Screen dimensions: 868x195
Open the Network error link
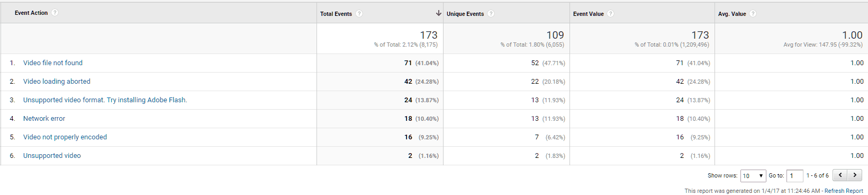click(44, 119)
